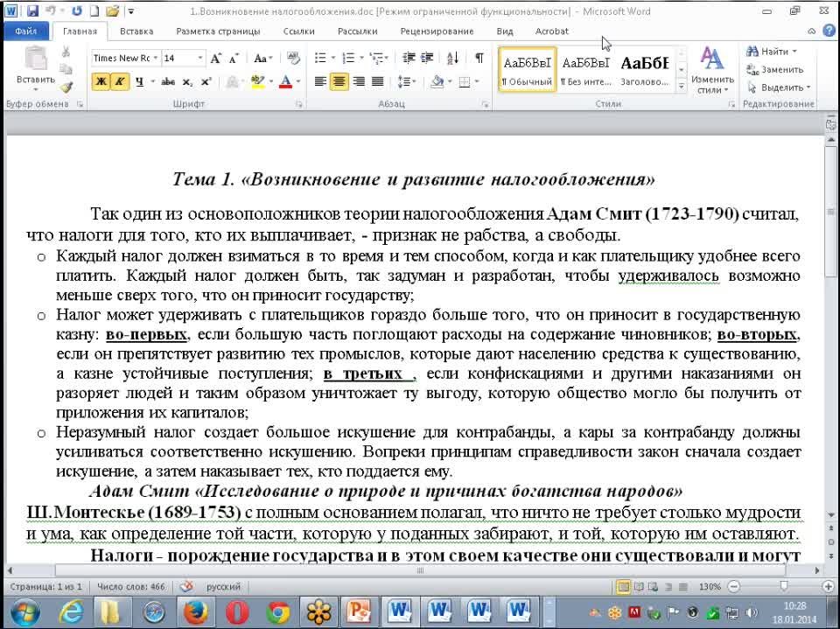
Task: Click the Save icon in quick access toolbar
Action: pos(32,11)
